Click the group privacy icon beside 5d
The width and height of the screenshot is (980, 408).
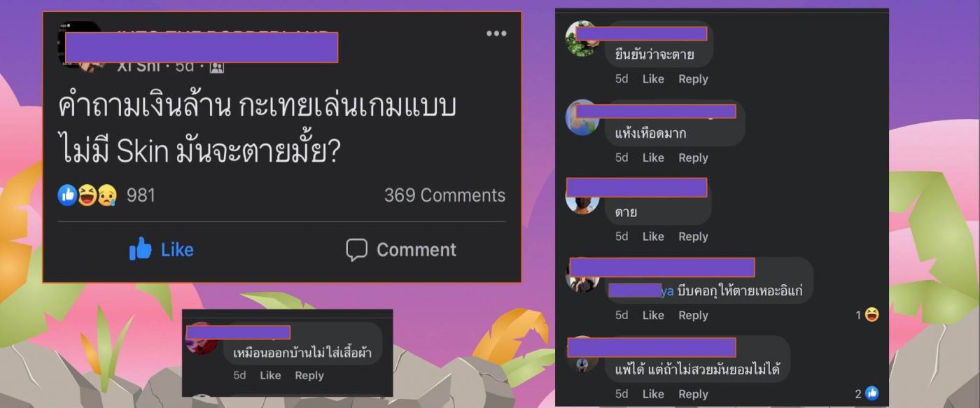(x=217, y=67)
